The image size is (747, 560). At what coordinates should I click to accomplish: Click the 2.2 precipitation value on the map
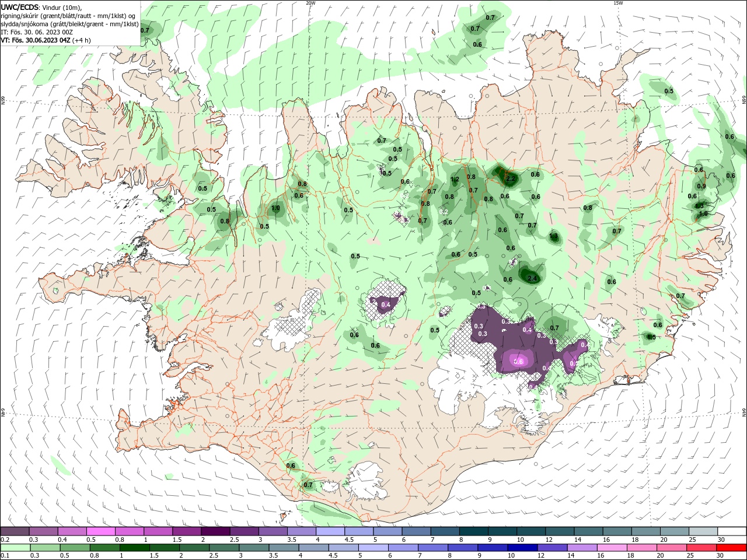coord(511,178)
